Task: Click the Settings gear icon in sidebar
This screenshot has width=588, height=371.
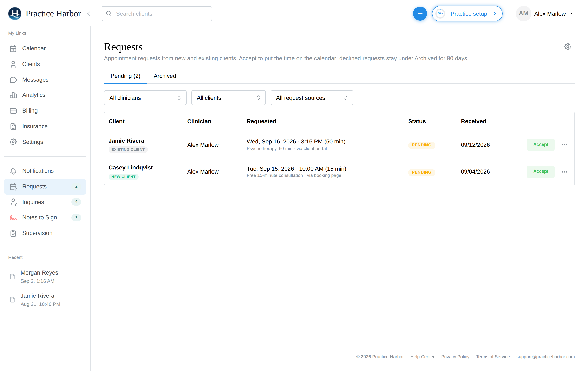Action: (x=13, y=142)
